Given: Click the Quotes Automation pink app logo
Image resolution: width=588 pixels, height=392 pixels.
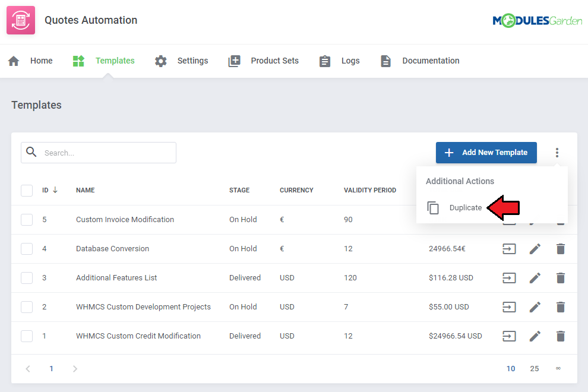Looking at the screenshot, I should click(21, 20).
